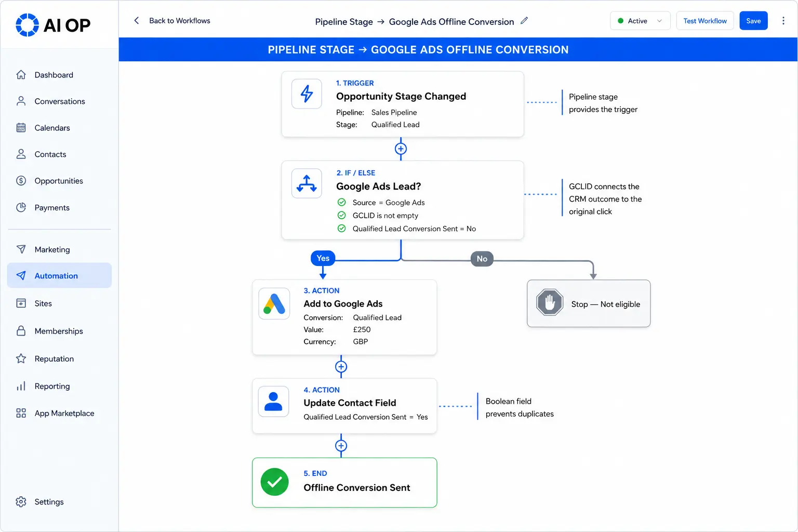798x532 pixels.
Task: Select the No branch label
Action: tap(482, 259)
